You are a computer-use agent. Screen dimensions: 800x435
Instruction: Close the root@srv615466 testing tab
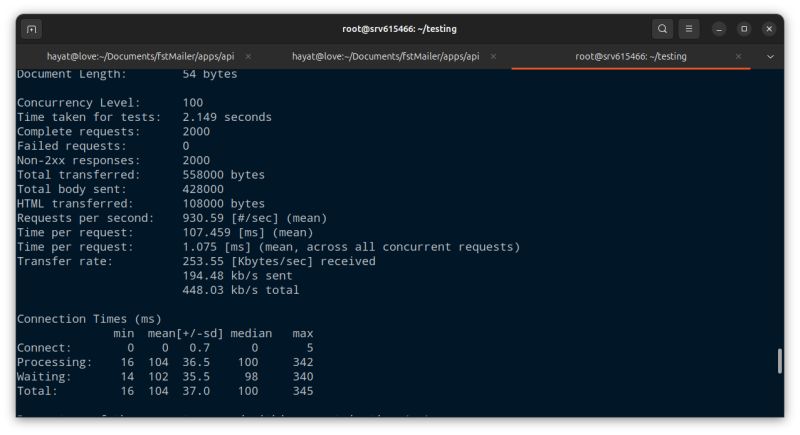(x=739, y=57)
